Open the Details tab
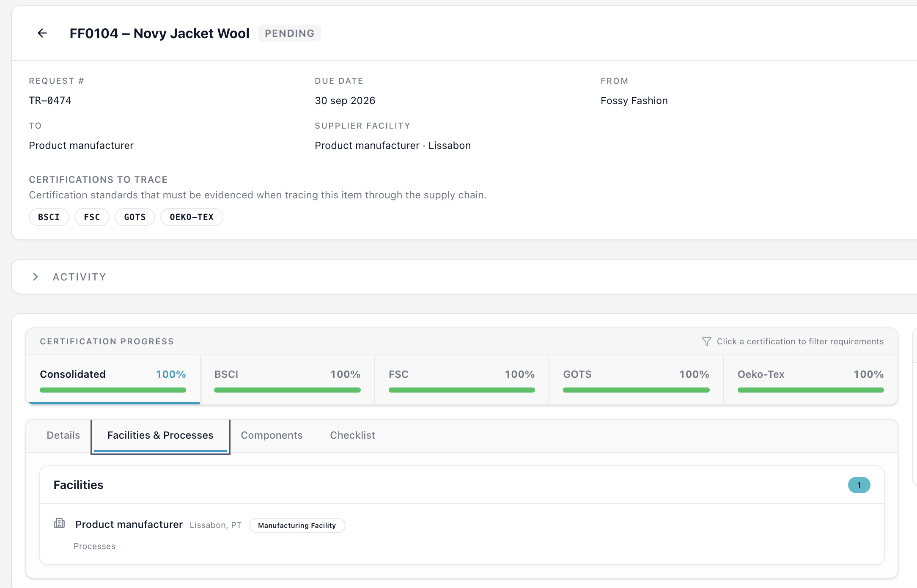This screenshot has height=588, width=917. 63,435
